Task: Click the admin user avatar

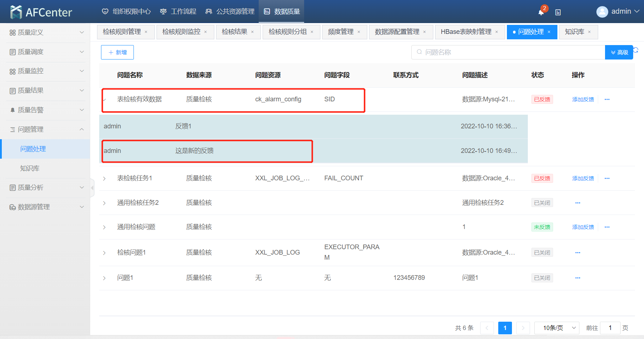Action: pyautogui.click(x=602, y=12)
